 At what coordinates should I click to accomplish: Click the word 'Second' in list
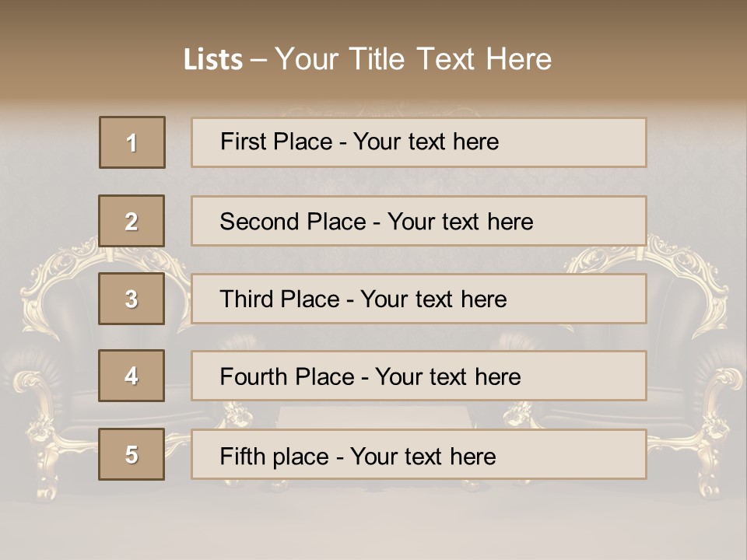point(259,222)
